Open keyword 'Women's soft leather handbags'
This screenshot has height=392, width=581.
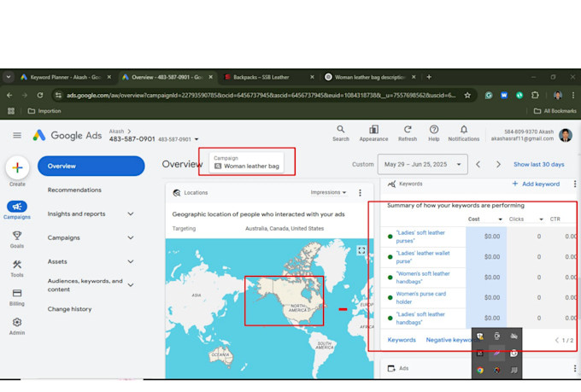pyautogui.click(x=423, y=278)
